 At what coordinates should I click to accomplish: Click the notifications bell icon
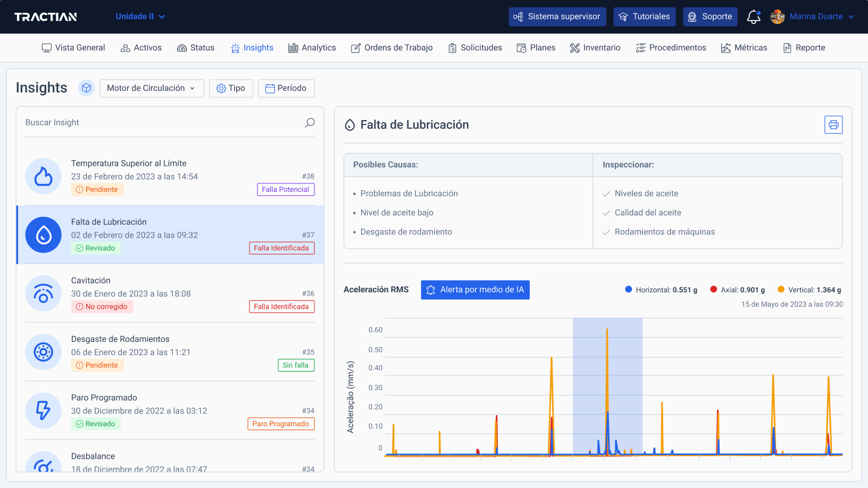[754, 16]
